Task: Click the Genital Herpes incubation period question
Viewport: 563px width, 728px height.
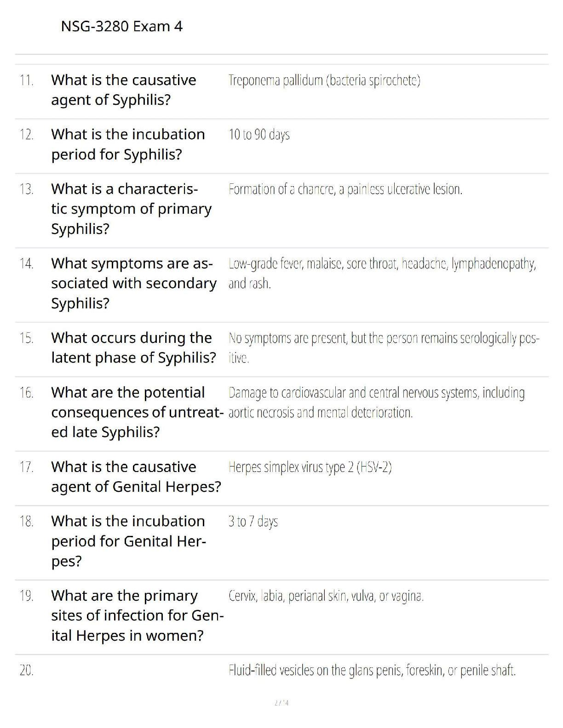Action: (x=128, y=541)
